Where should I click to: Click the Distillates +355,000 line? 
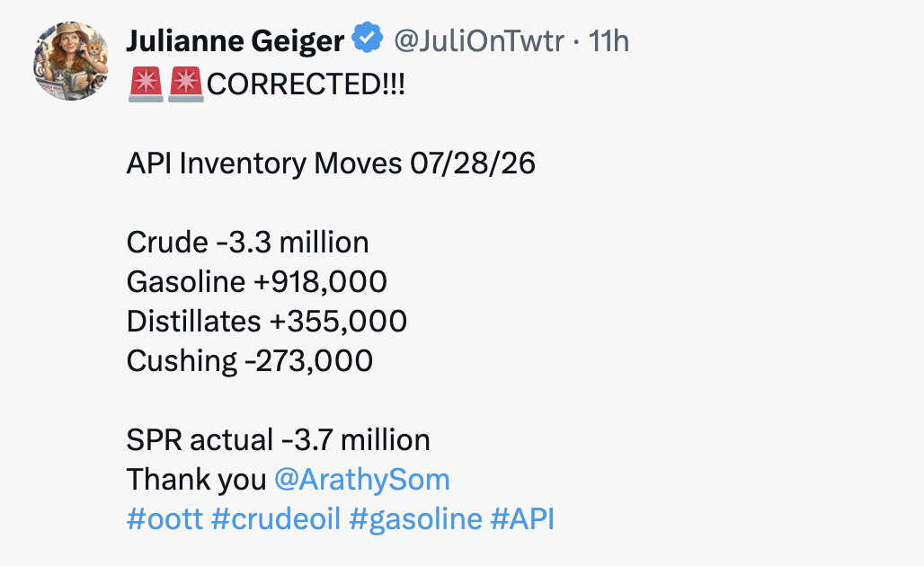[x=266, y=321]
